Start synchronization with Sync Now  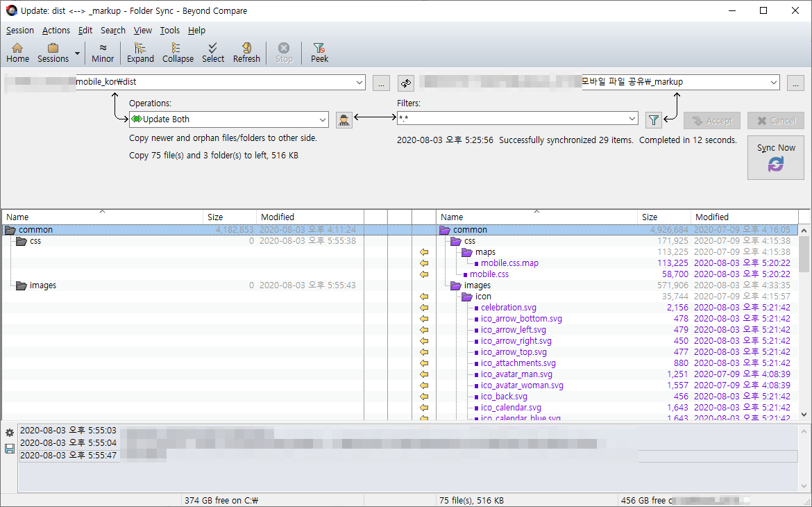776,158
